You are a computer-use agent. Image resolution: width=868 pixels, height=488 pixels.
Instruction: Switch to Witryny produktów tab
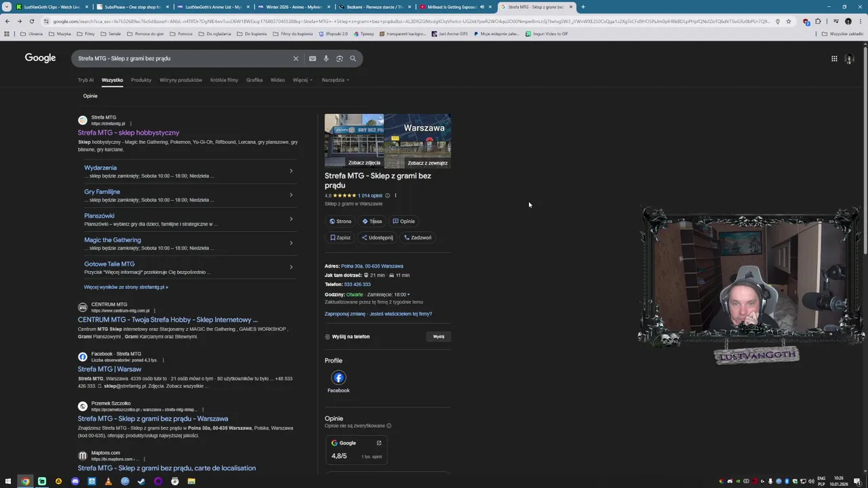click(181, 80)
